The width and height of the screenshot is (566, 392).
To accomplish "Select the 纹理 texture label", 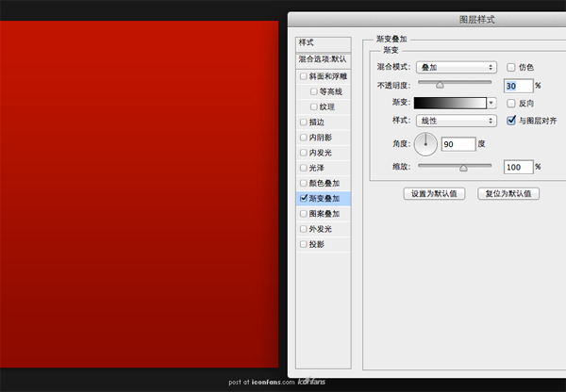I will pos(327,107).
